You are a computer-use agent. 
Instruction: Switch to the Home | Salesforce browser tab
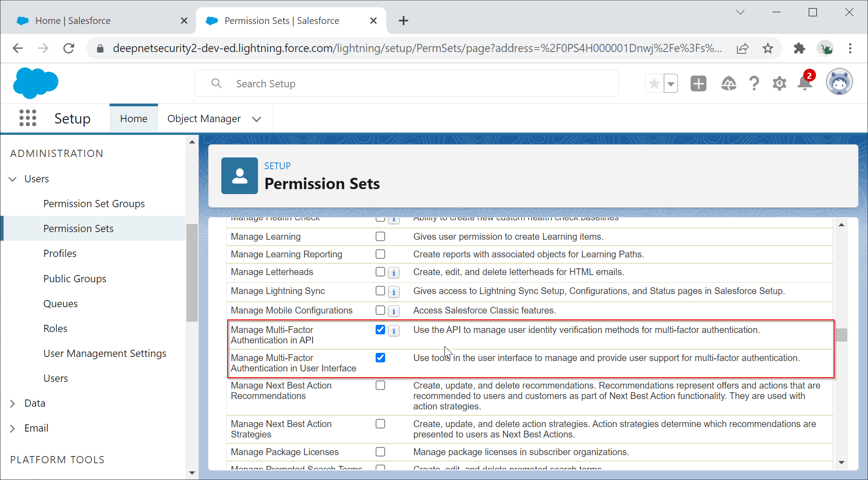(x=73, y=21)
